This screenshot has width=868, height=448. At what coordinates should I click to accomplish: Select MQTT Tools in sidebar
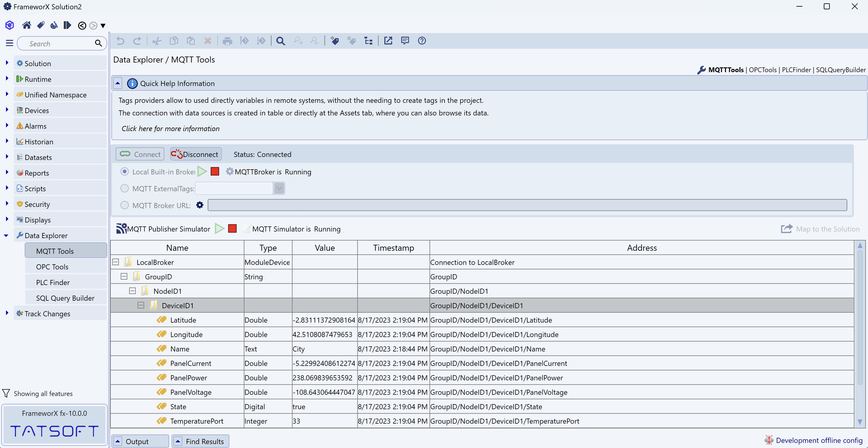(66, 251)
